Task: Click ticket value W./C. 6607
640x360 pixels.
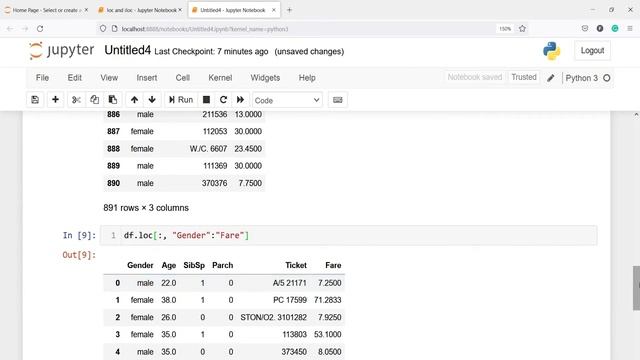Action: click(x=208, y=149)
